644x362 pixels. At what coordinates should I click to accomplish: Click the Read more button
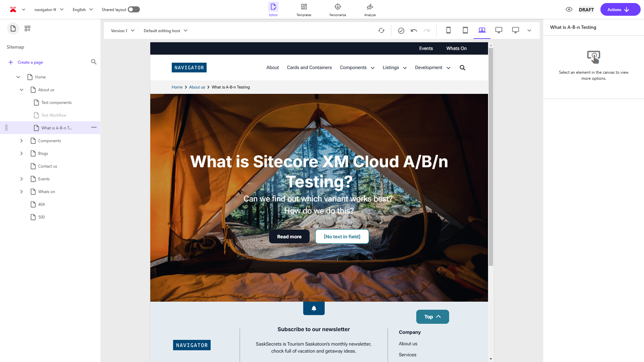pyautogui.click(x=289, y=237)
